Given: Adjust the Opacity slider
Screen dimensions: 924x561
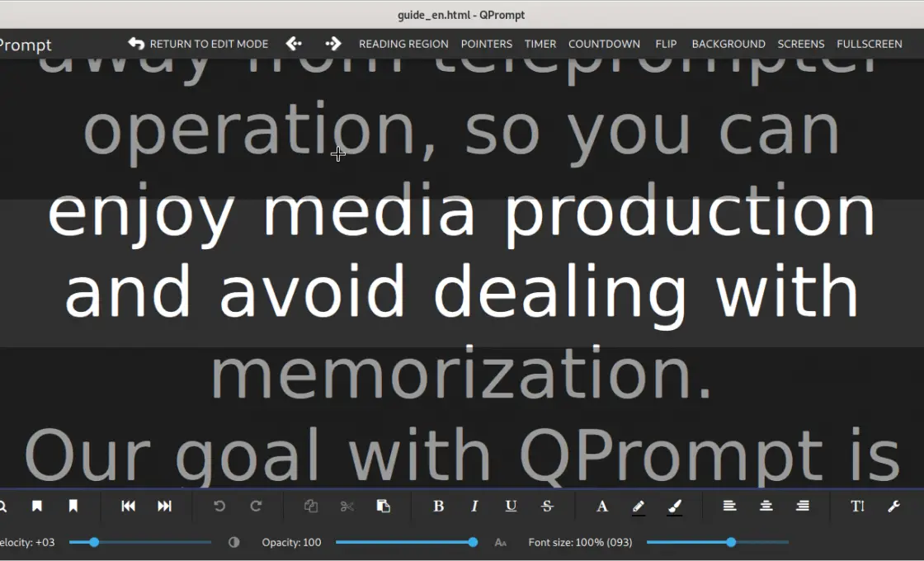Looking at the screenshot, I should (x=407, y=542).
